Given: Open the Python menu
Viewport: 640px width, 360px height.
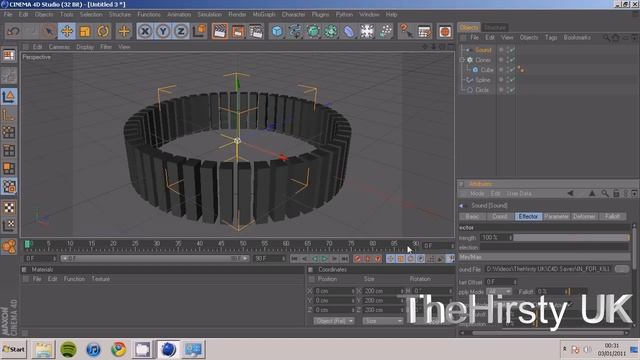Looking at the screenshot, I should tap(344, 14).
